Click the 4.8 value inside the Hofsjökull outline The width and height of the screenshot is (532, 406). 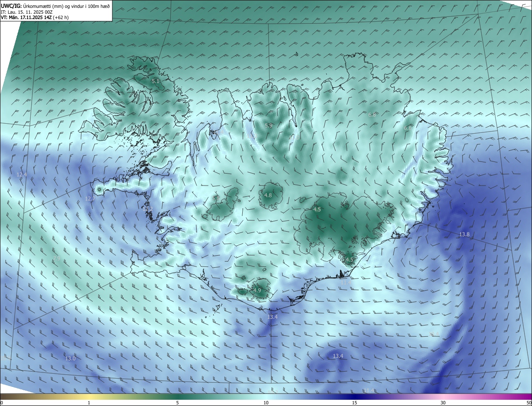[x=268, y=195]
